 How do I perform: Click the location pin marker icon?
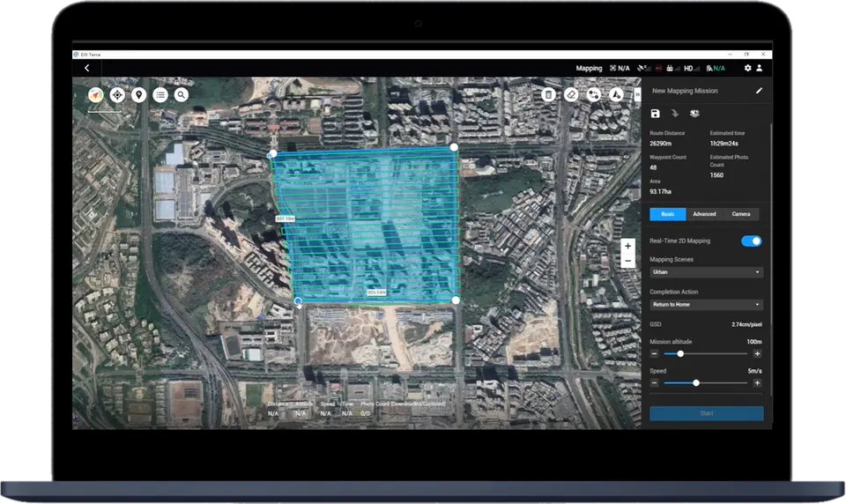[x=138, y=94]
